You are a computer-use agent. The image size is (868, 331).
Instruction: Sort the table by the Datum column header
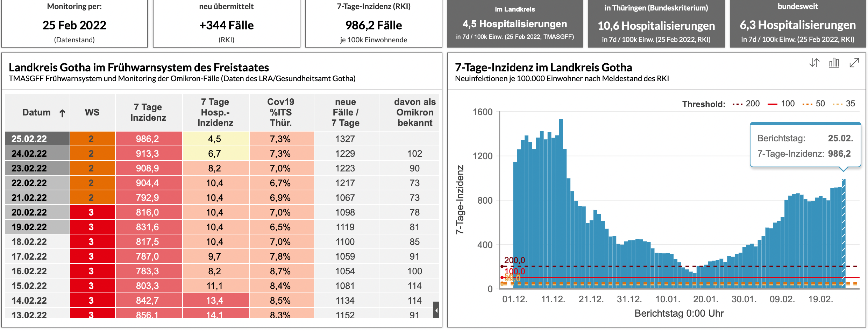tap(38, 112)
